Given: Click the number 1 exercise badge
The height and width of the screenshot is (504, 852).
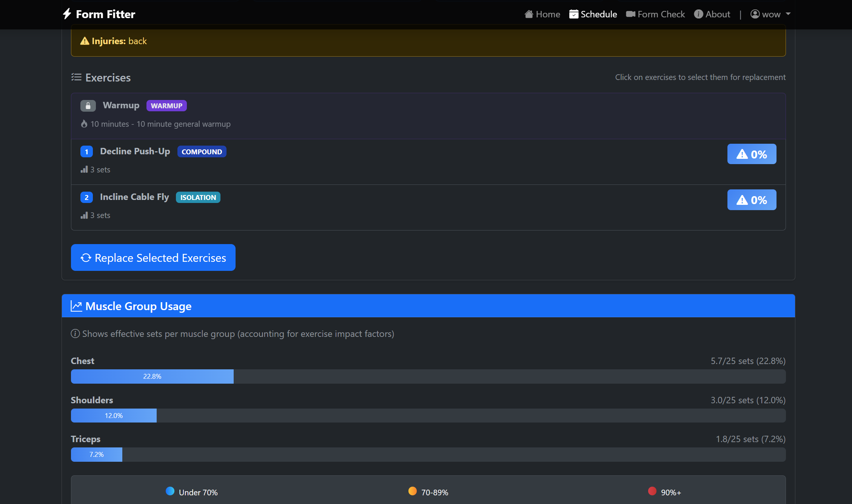Looking at the screenshot, I should pos(86,152).
